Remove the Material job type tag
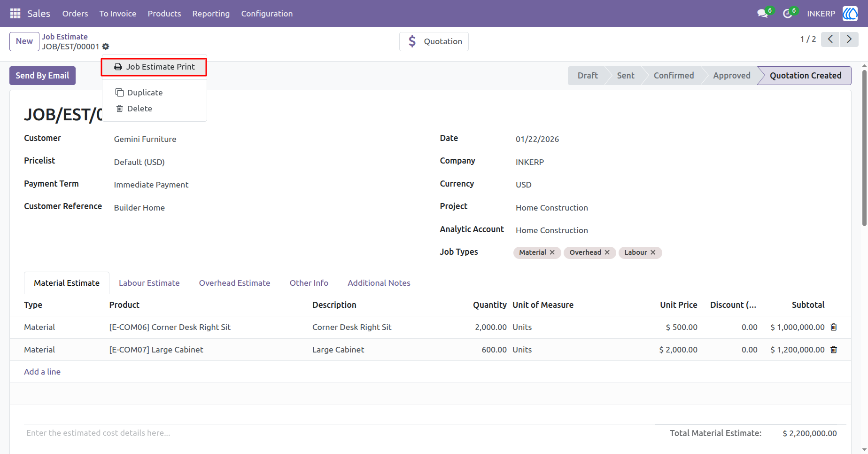This screenshot has width=868, height=454. 552,252
